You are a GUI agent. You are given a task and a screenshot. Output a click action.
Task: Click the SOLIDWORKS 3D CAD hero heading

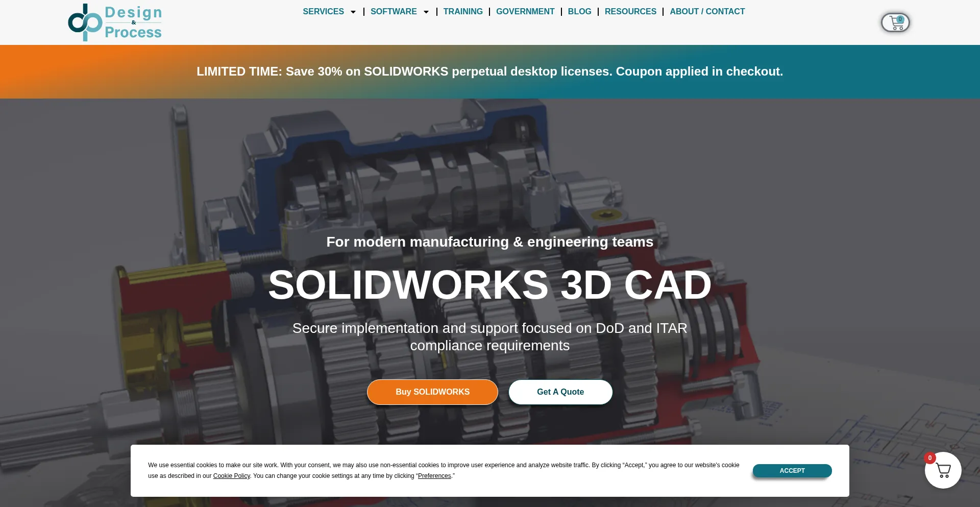point(489,285)
